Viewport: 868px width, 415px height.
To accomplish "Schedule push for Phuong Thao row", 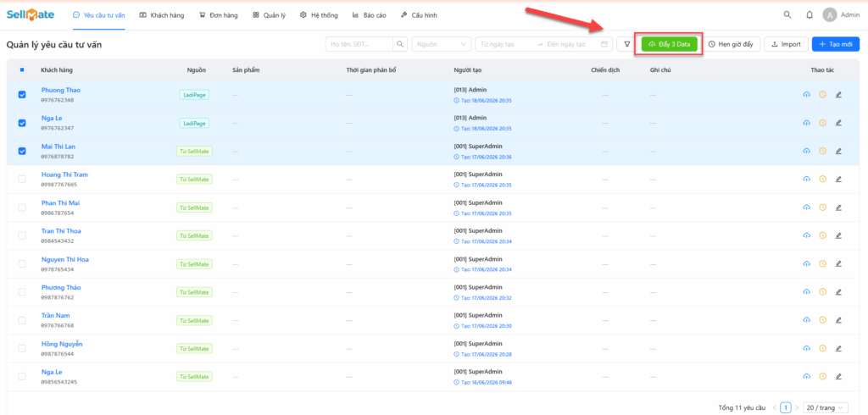I will coord(822,95).
